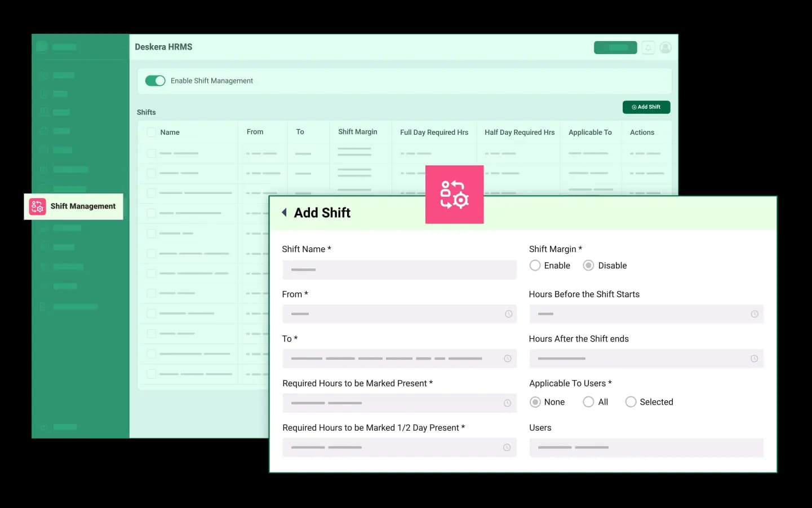Click the Add Shift button
Screen dimensions: 812x508
pyautogui.click(x=646, y=107)
